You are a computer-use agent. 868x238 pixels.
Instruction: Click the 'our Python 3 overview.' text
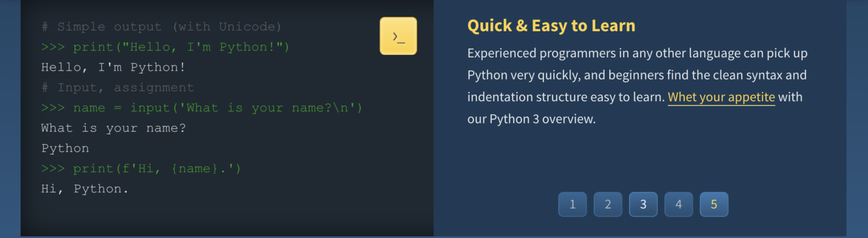(531, 119)
